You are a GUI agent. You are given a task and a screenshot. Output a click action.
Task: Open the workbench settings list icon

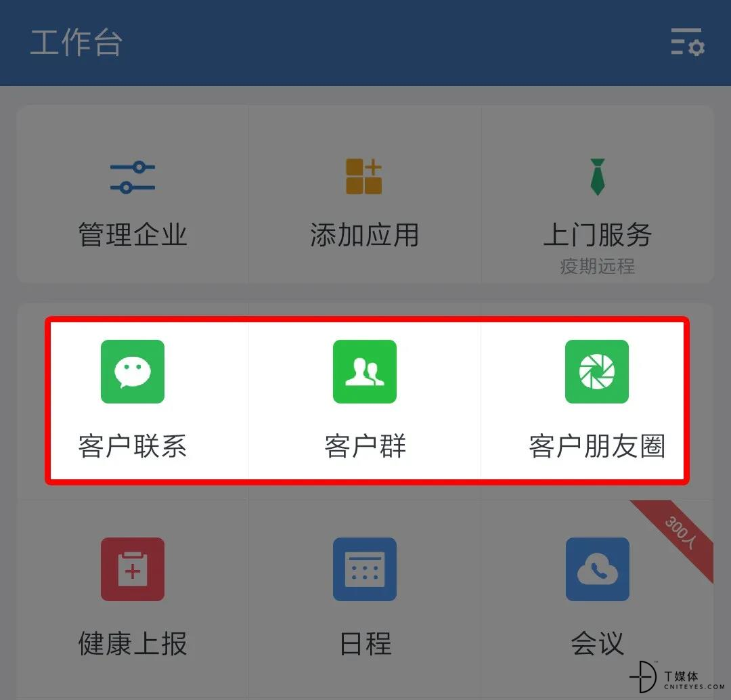688,41
